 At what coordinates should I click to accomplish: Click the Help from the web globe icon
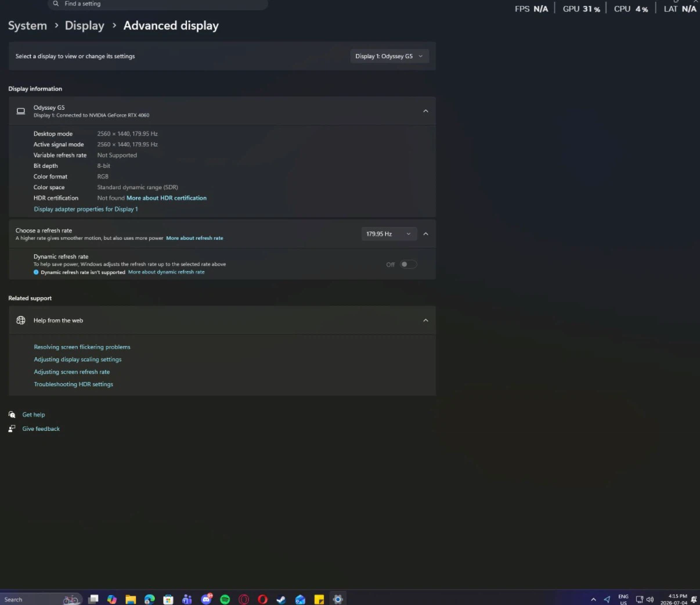click(21, 320)
